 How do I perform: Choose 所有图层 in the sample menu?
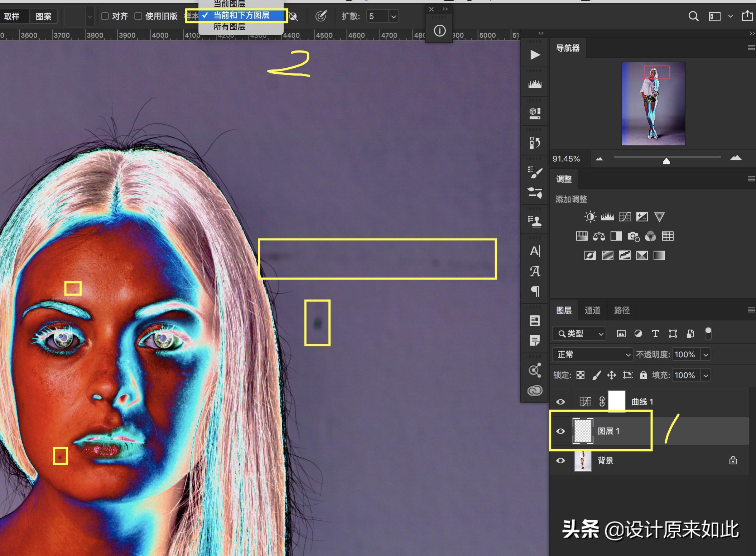(x=229, y=27)
